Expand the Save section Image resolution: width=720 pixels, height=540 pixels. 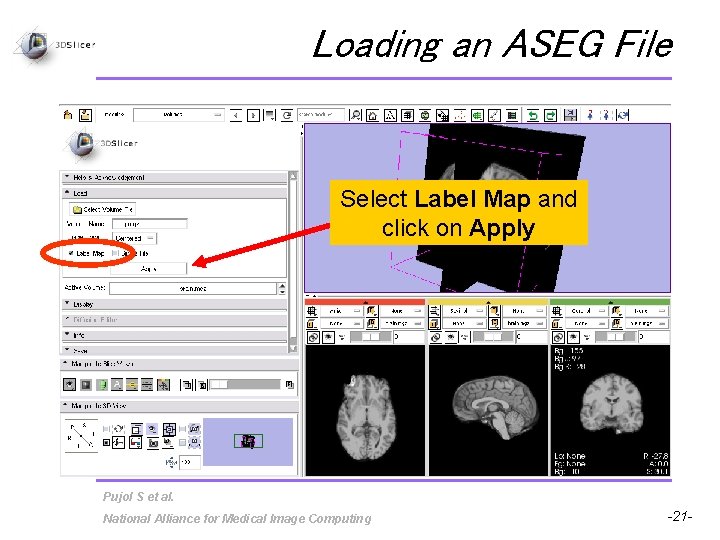coord(175,350)
